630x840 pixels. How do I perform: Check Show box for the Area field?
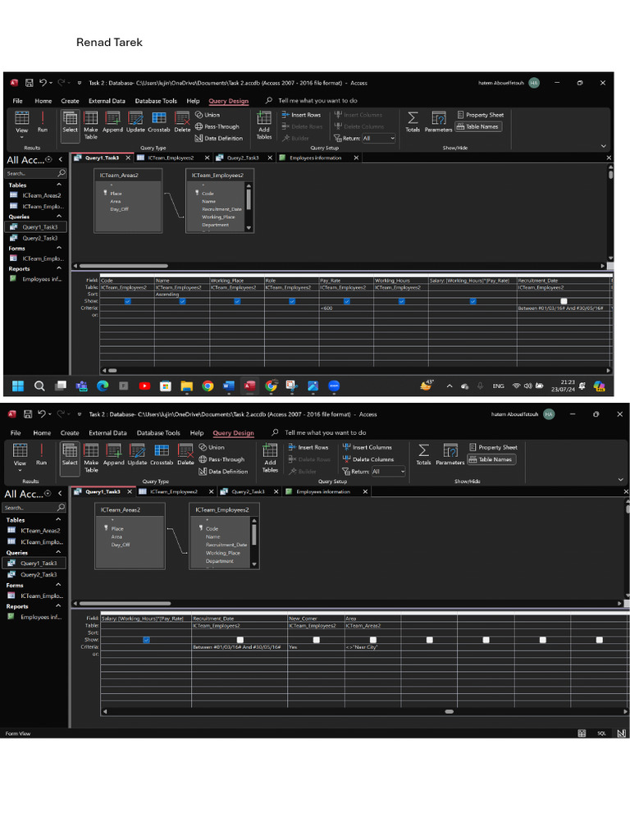click(373, 640)
